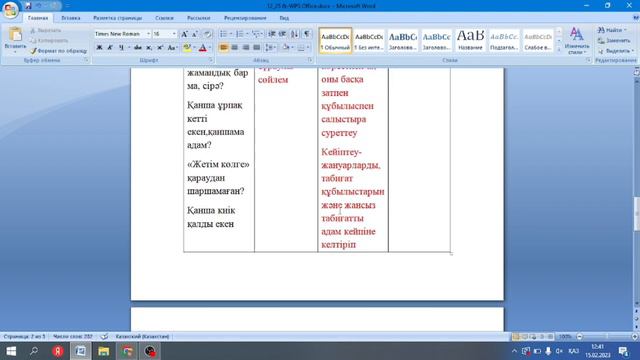640x360 pixels.
Task: Activate Format Painter (Формат по образцу)
Action: click(x=58, y=51)
